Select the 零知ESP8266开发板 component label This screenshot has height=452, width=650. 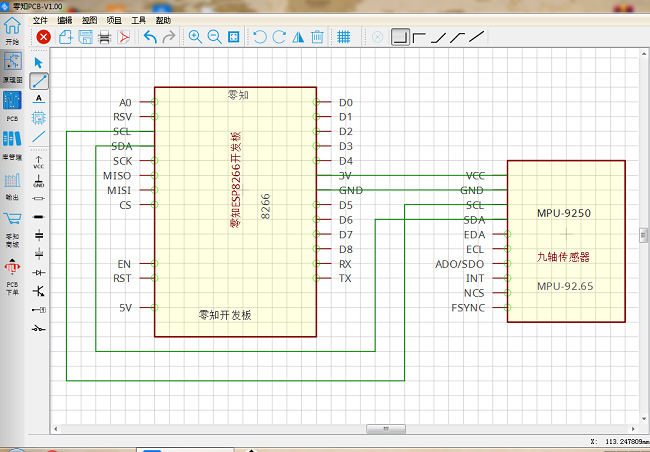[x=235, y=180]
